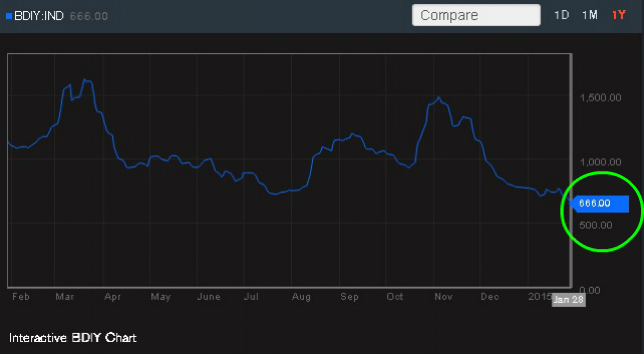Click the Dec label on x-axis
The height and width of the screenshot is (354, 644).
pos(490,296)
